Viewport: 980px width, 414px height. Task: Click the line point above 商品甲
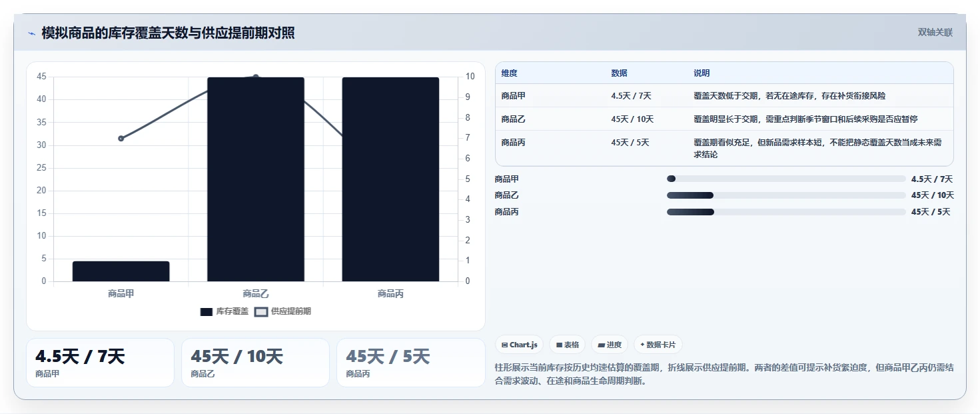pos(121,139)
